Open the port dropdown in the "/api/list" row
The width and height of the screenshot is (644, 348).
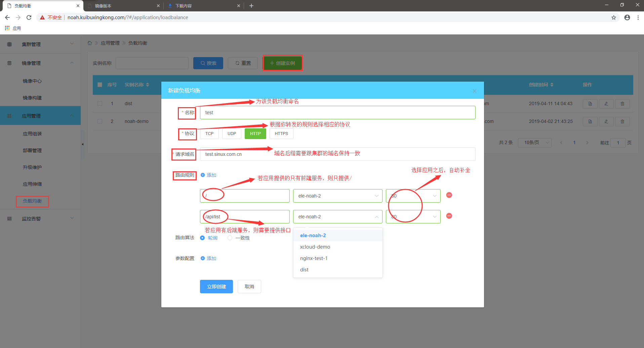413,217
